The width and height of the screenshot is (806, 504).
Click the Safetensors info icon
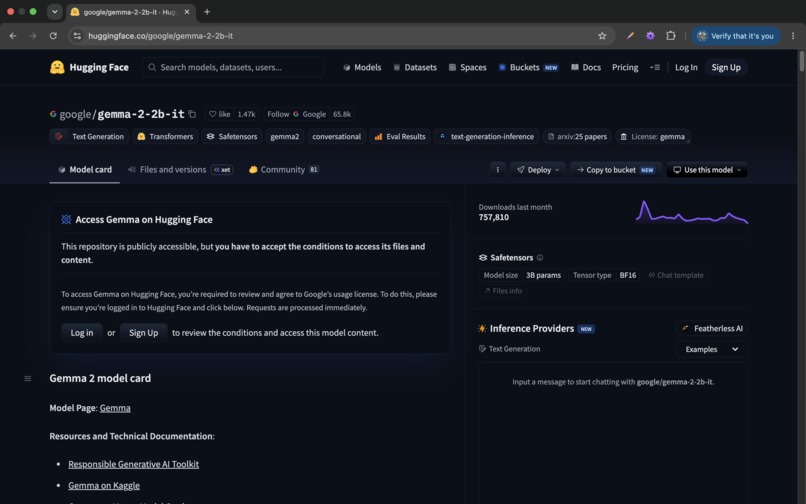point(540,258)
